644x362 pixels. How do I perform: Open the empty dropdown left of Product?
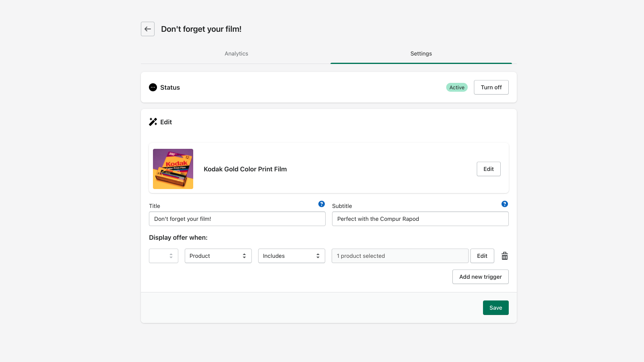click(163, 256)
